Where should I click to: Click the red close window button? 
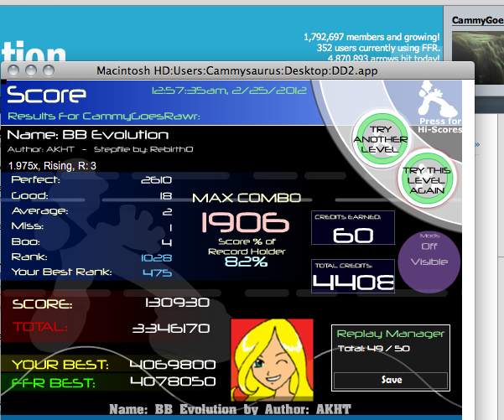[x=13, y=70]
